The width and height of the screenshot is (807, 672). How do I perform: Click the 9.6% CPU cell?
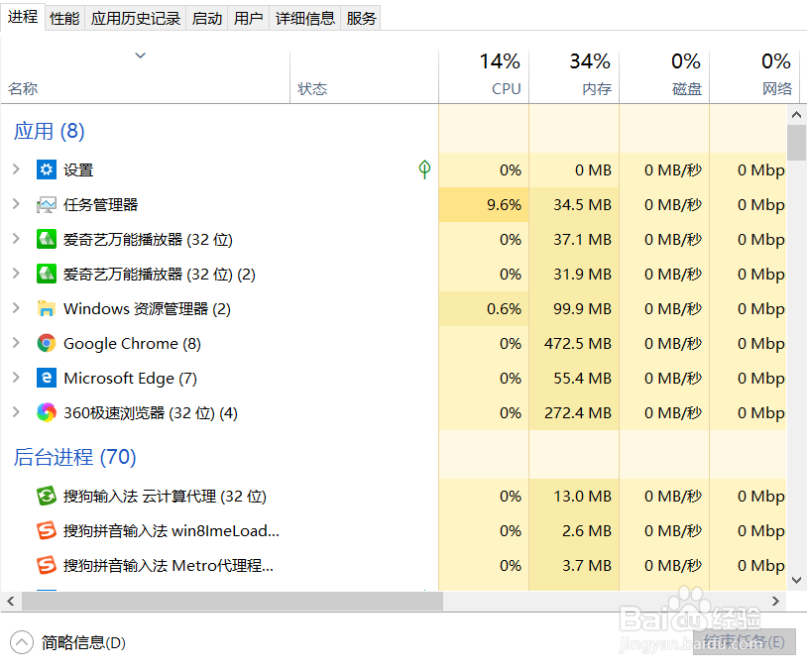[484, 205]
